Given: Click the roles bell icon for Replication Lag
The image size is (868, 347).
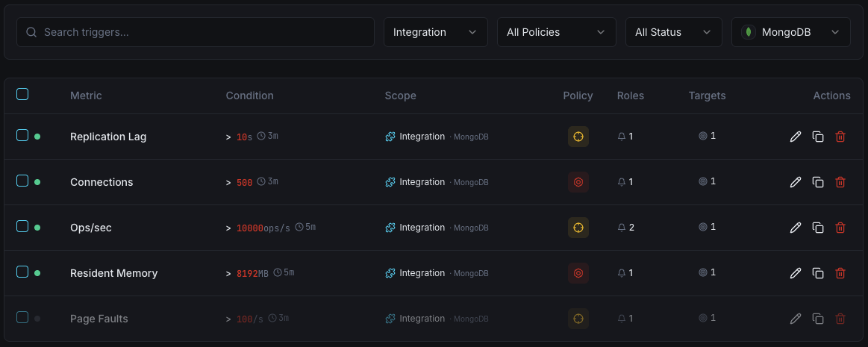Looking at the screenshot, I should [622, 136].
